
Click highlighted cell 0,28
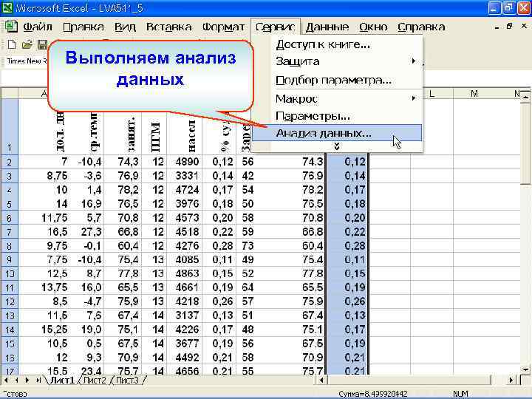click(x=347, y=245)
